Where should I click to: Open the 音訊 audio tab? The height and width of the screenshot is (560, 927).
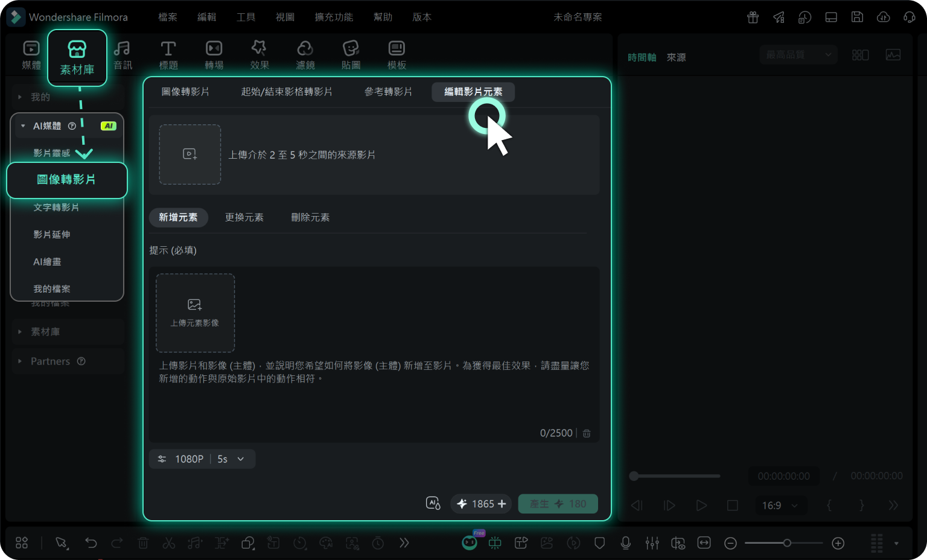tap(123, 54)
